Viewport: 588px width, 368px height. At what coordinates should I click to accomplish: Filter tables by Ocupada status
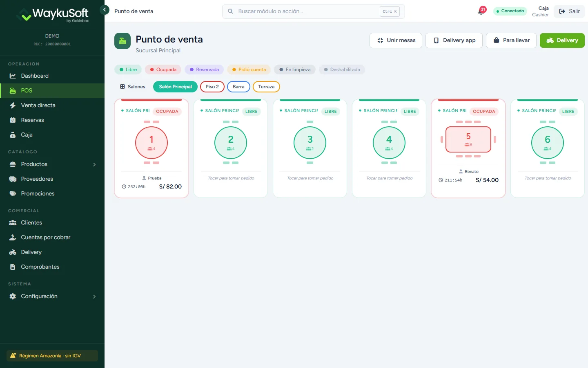pyautogui.click(x=163, y=70)
